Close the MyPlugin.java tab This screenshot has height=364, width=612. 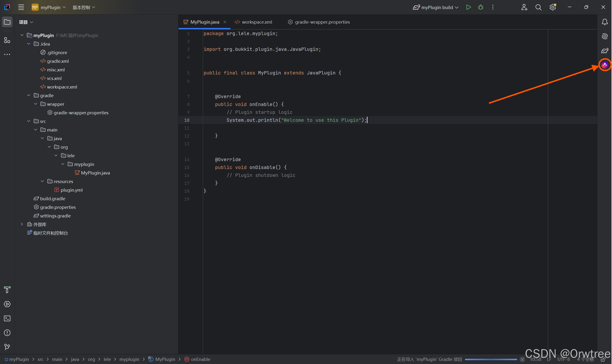[x=225, y=22]
